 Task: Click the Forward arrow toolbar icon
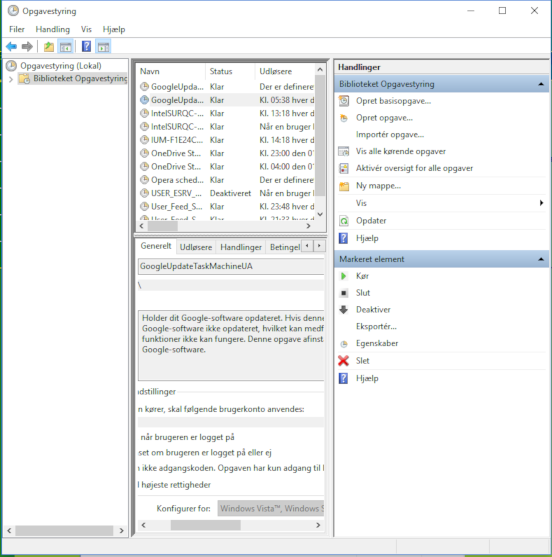coord(27,47)
